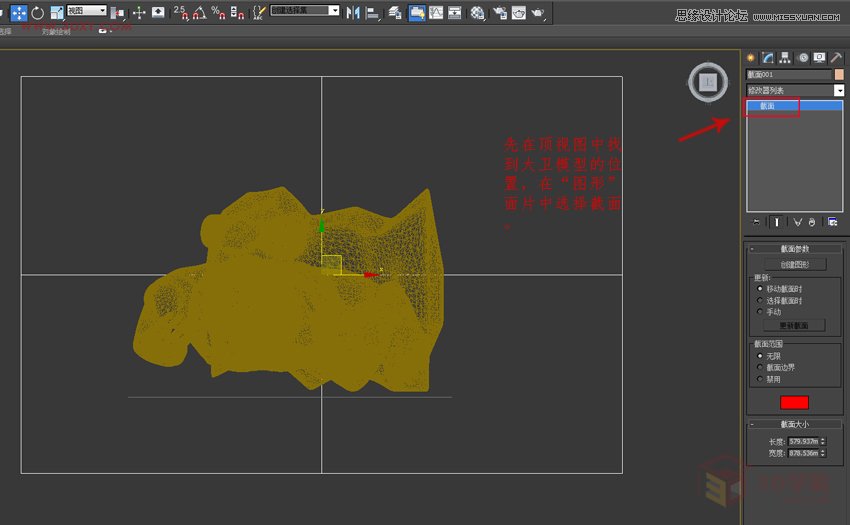
Task: Click the Use Pivot Point Center icon
Action: [117, 12]
